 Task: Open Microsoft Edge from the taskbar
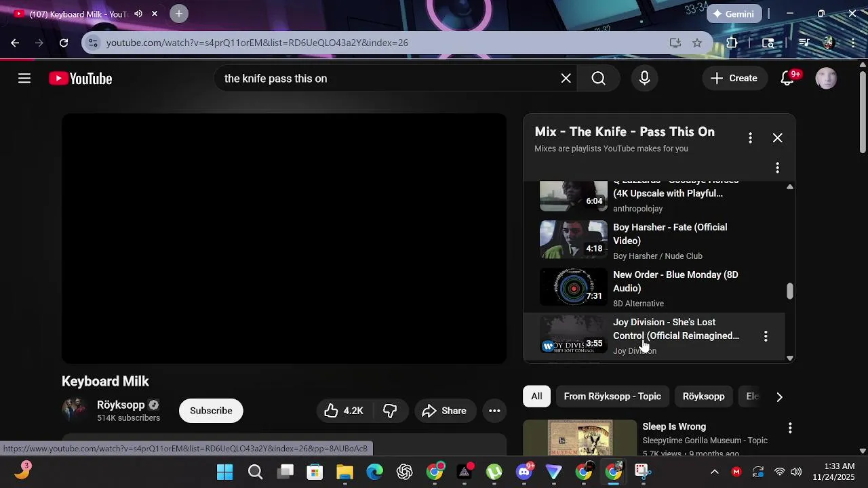click(374, 472)
